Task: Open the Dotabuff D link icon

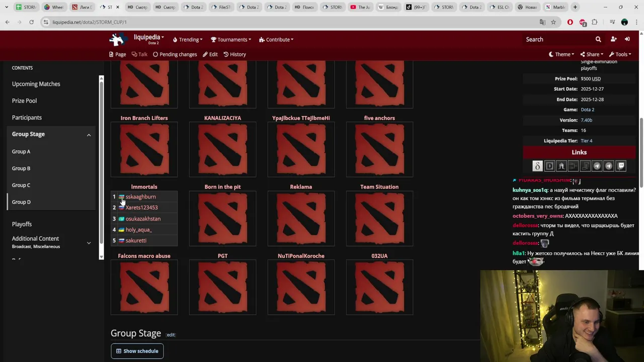Action: (549, 166)
